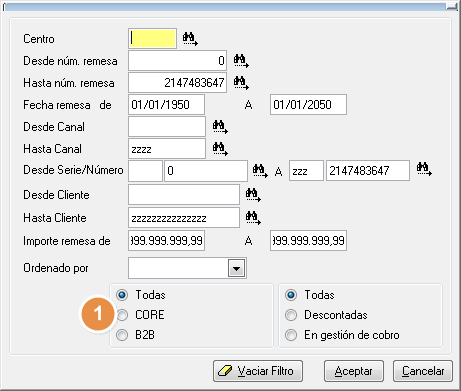Open lookup beside Desde Serie/Número field
This screenshot has height=391, width=461.
click(x=260, y=171)
